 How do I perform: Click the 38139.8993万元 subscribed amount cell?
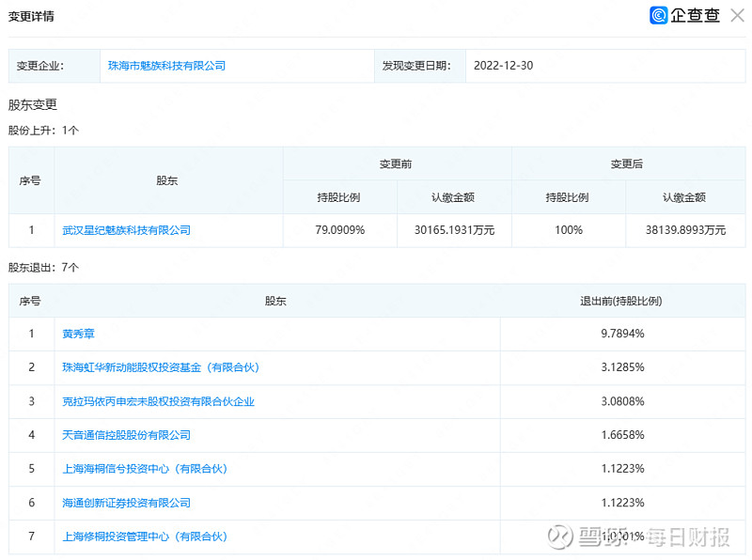683,230
